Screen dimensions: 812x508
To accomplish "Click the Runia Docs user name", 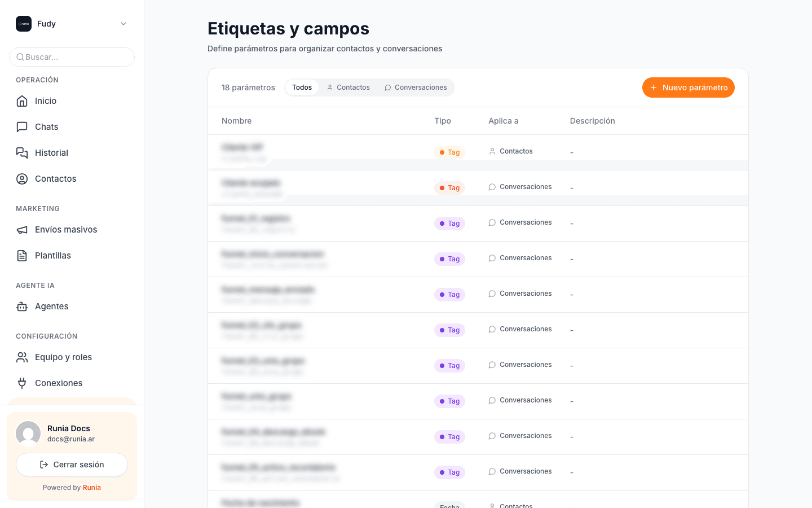I will pyautogui.click(x=69, y=428).
